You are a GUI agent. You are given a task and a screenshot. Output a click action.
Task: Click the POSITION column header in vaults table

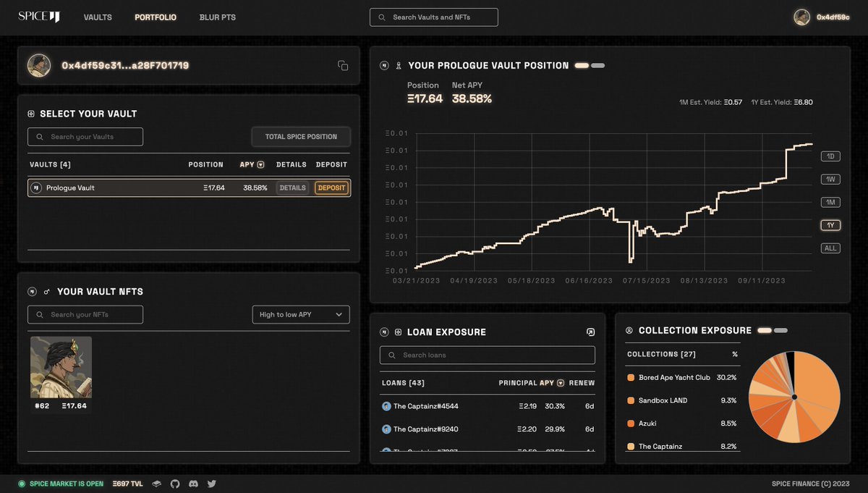click(206, 165)
